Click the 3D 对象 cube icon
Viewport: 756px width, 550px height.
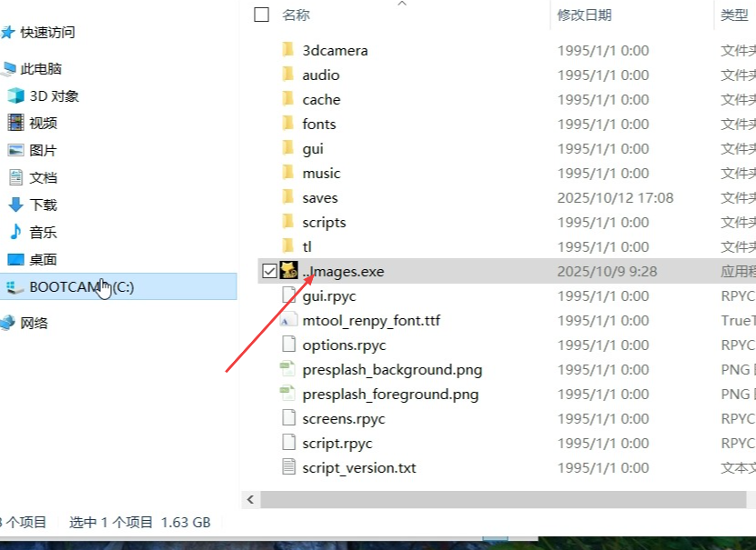point(15,95)
